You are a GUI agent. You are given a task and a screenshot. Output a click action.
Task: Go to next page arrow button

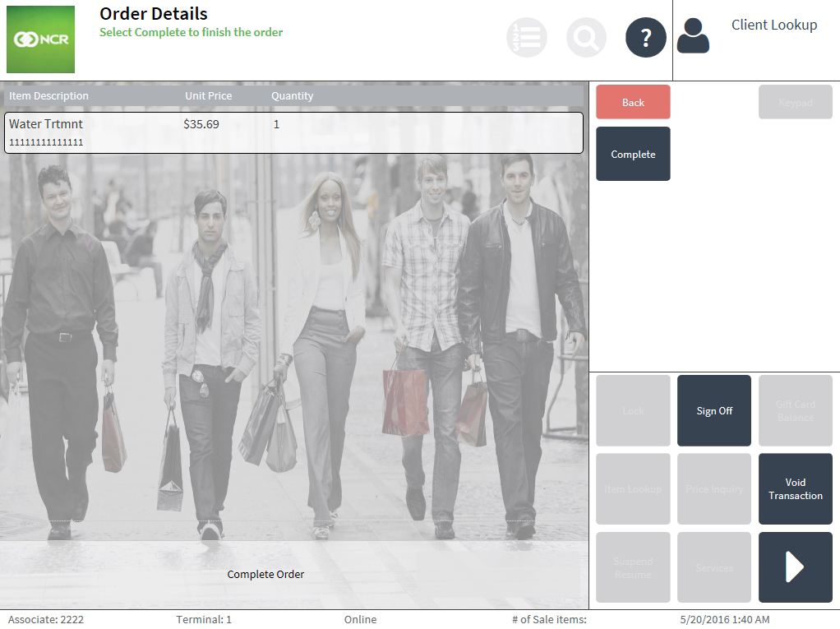coord(795,567)
